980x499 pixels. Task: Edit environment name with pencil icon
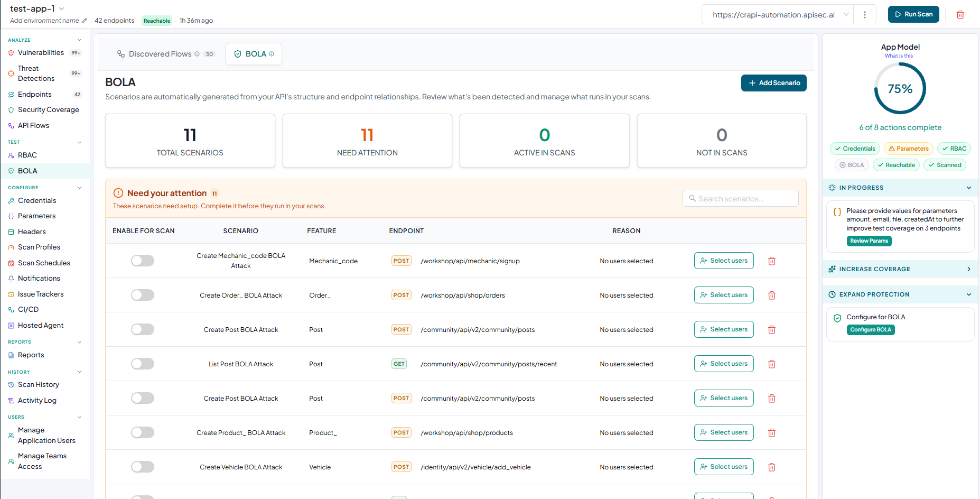[85, 21]
